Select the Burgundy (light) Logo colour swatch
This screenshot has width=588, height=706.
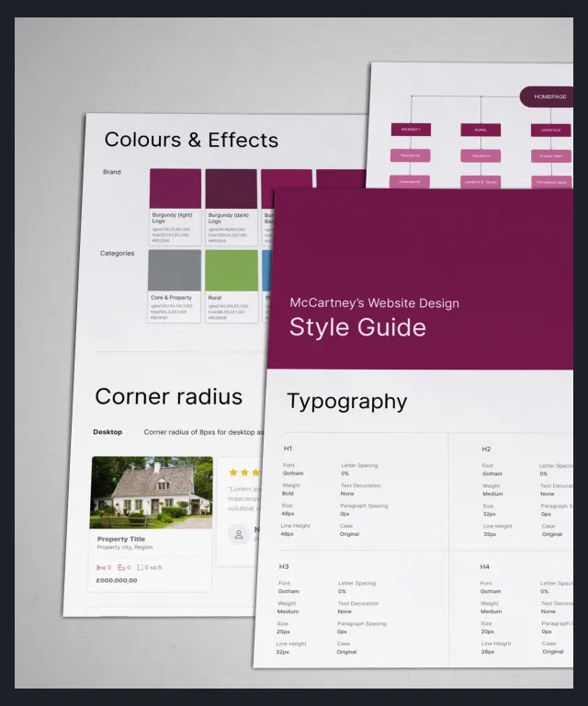[x=175, y=188]
